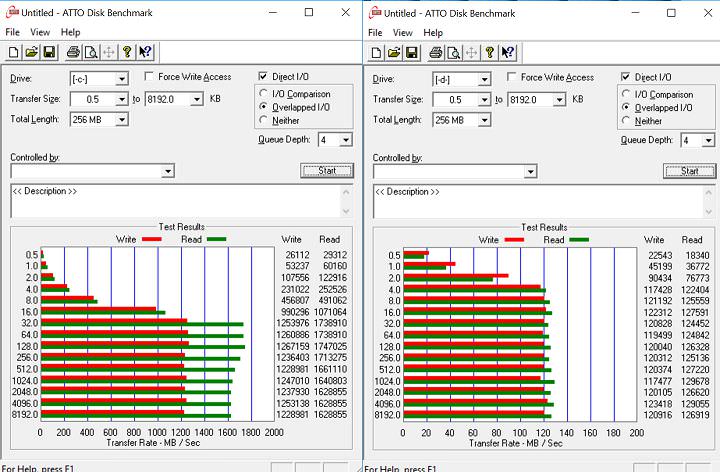This screenshot has height=472, width=720.
Task: Select the I/O Comparison radio button in the left window
Action: (264, 94)
